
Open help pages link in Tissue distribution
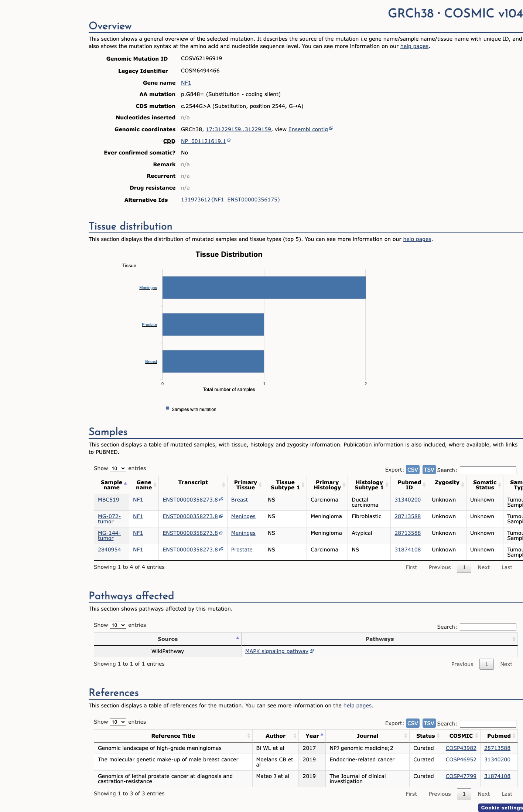coord(417,239)
